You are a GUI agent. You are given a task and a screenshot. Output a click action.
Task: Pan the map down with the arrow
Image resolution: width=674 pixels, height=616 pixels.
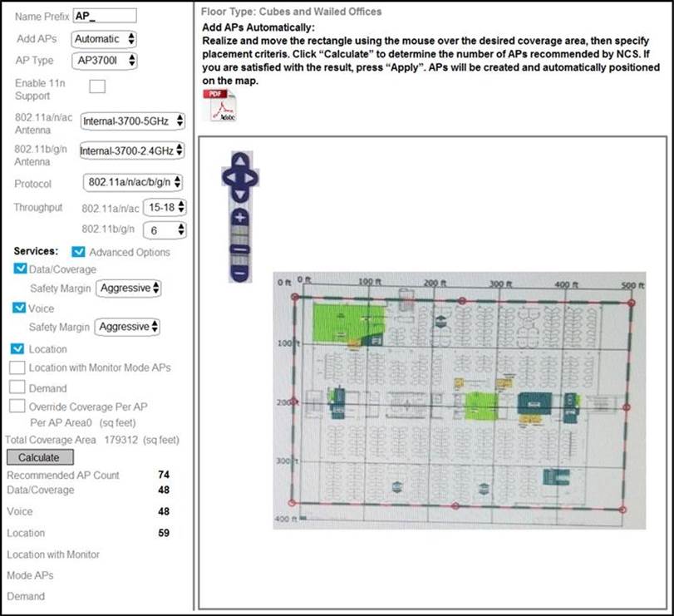tap(239, 193)
